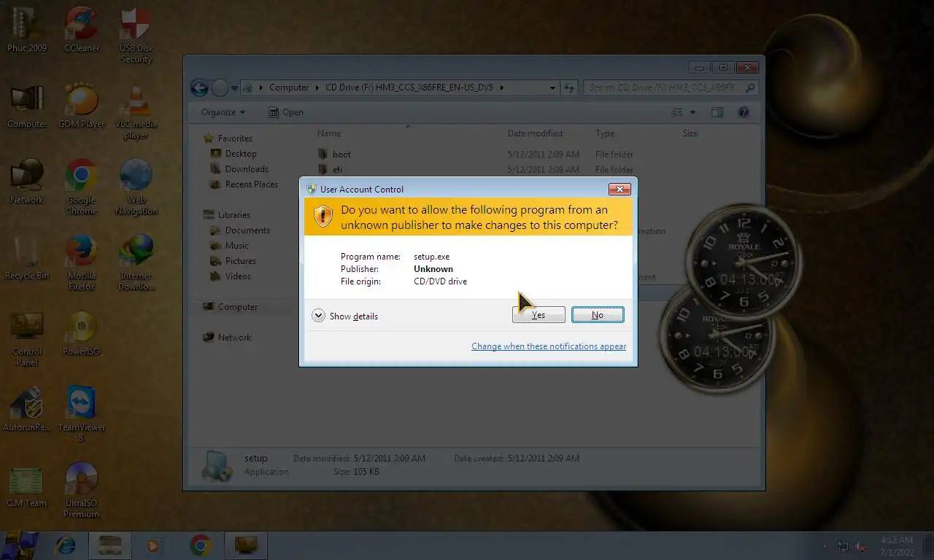
Task: Select Libraries in navigation pane
Action: click(x=227, y=215)
